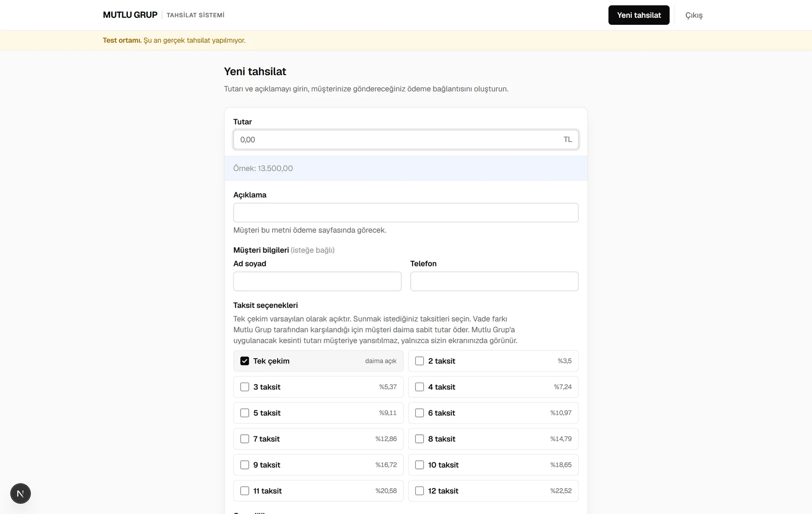Click the 'Taksit seçenekleri' section label
The height and width of the screenshot is (514, 812).
pyautogui.click(x=265, y=305)
